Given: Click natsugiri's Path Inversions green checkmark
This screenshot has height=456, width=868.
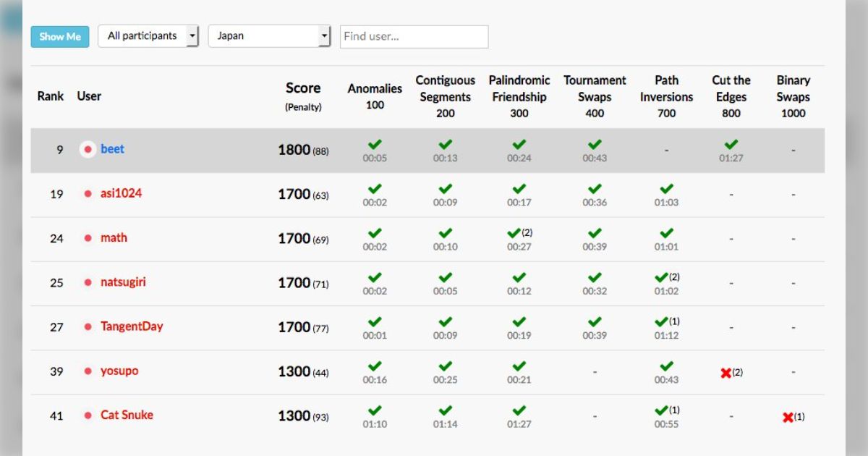Looking at the screenshot, I should [661, 277].
